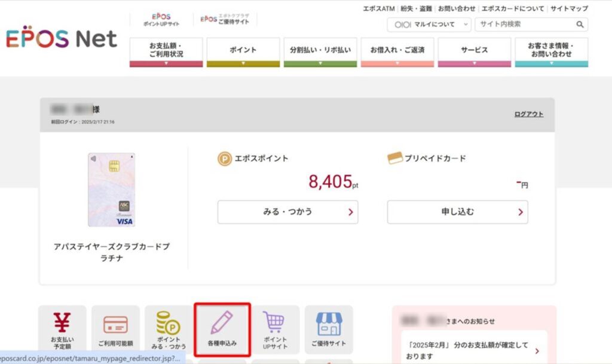Click アパステイヤーズクラブカードプラチナ card name

click(112, 252)
